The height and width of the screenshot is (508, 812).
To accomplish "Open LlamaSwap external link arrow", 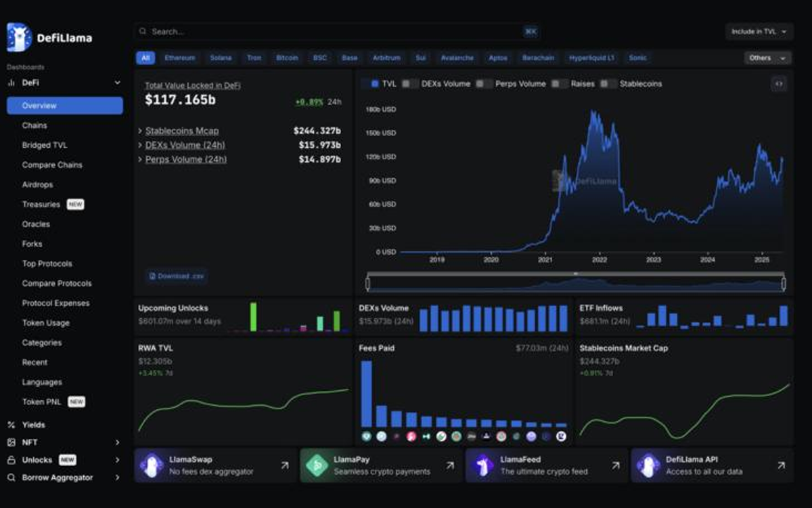I will click(x=284, y=465).
